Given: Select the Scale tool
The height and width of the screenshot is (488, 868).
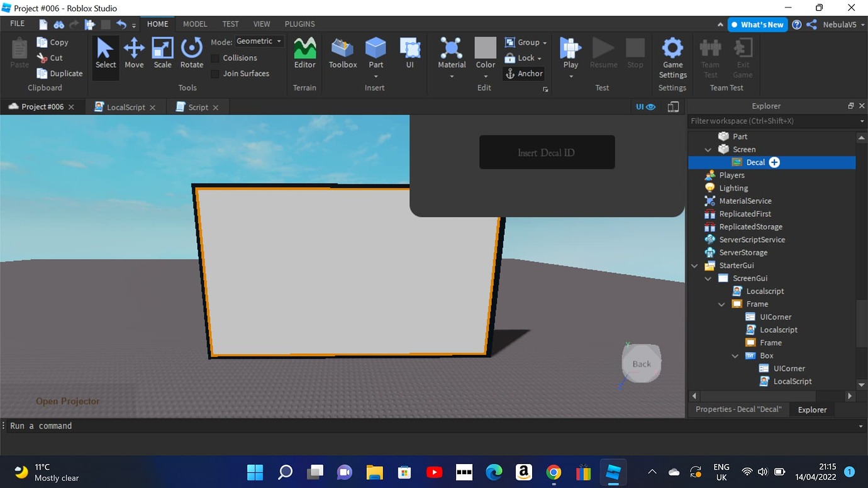Looking at the screenshot, I should pos(162,56).
